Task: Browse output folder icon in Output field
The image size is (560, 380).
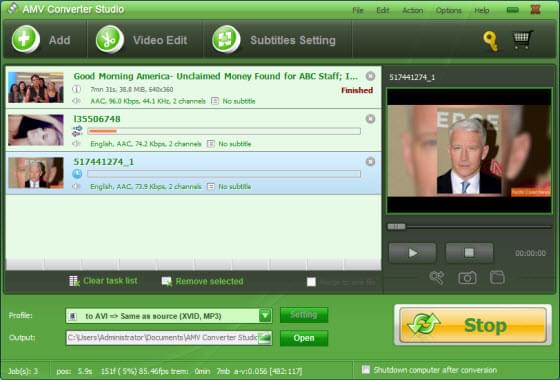Action: pos(265,338)
